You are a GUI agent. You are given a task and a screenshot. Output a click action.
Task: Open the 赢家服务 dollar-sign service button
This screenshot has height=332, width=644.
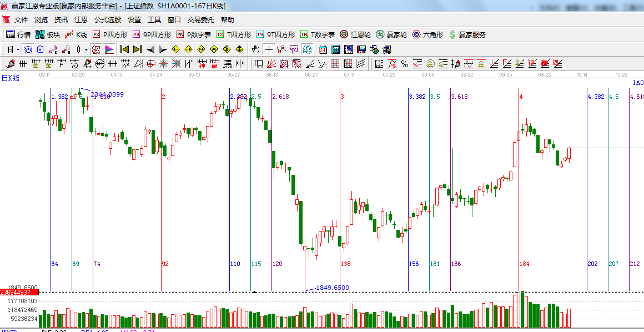click(x=467, y=34)
